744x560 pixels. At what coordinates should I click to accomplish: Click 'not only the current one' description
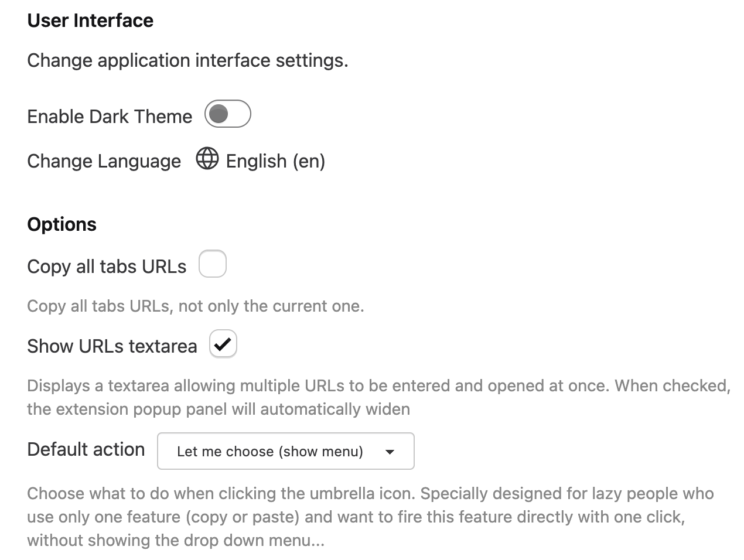[x=271, y=306]
